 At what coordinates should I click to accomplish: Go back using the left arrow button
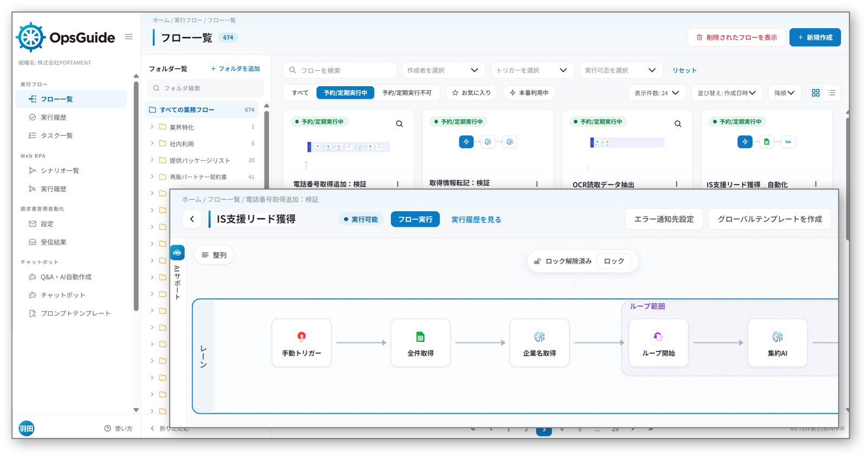click(x=192, y=219)
